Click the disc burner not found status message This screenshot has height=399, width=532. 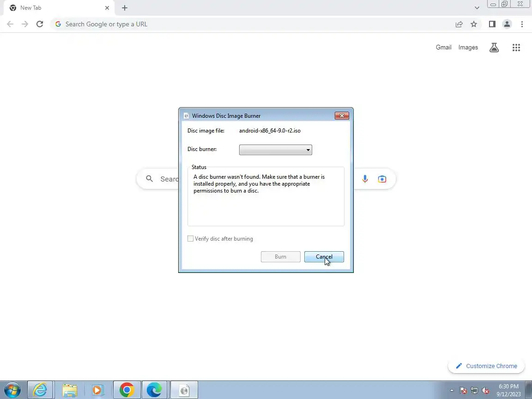click(259, 183)
